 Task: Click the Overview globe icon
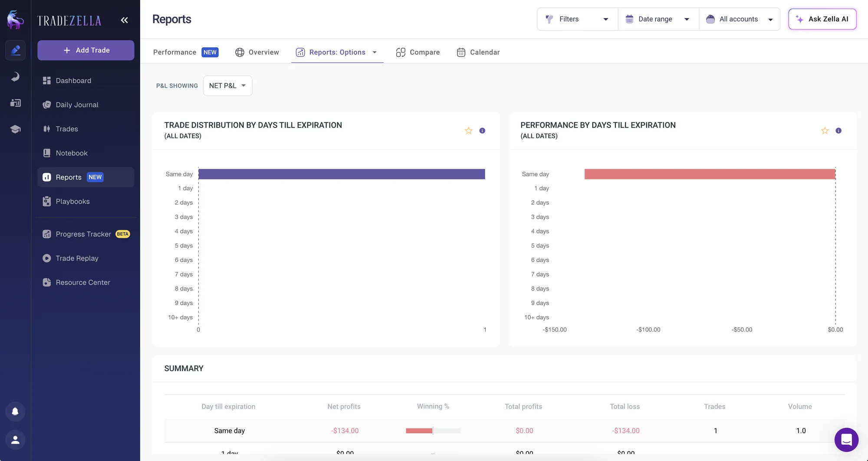tap(240, 52)
